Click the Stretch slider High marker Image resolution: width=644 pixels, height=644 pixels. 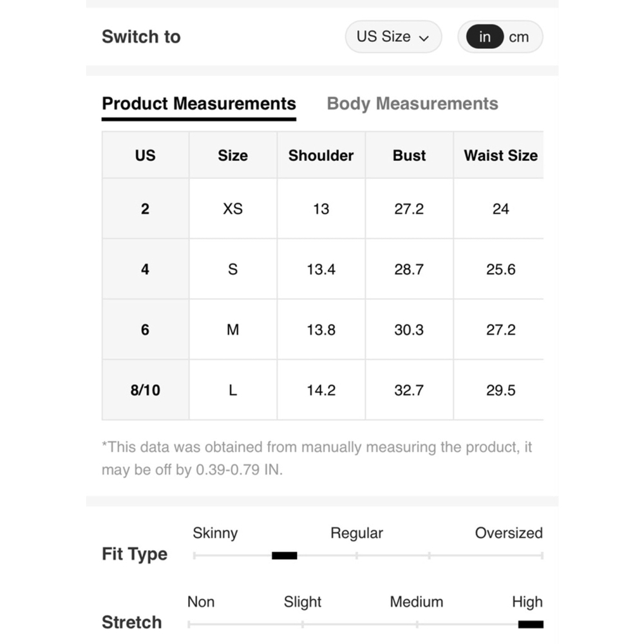click(x=531, y=624)
